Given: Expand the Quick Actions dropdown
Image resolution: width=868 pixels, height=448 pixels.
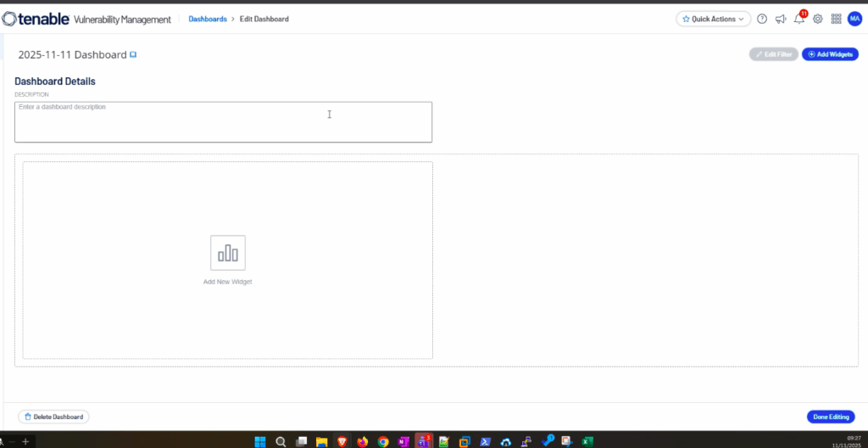Looking at the screenshot, I should point(714,19).
